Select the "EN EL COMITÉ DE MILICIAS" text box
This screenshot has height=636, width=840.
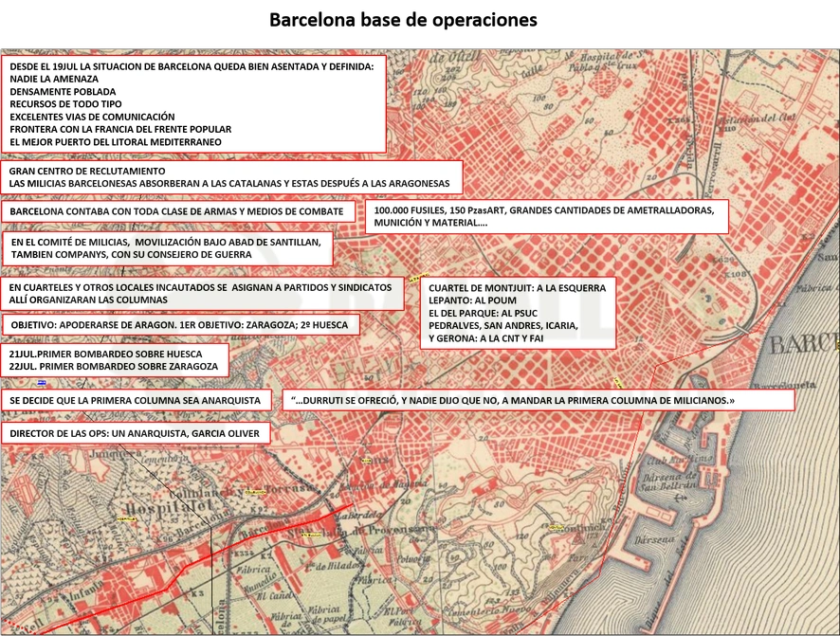(x=167, y=248)
